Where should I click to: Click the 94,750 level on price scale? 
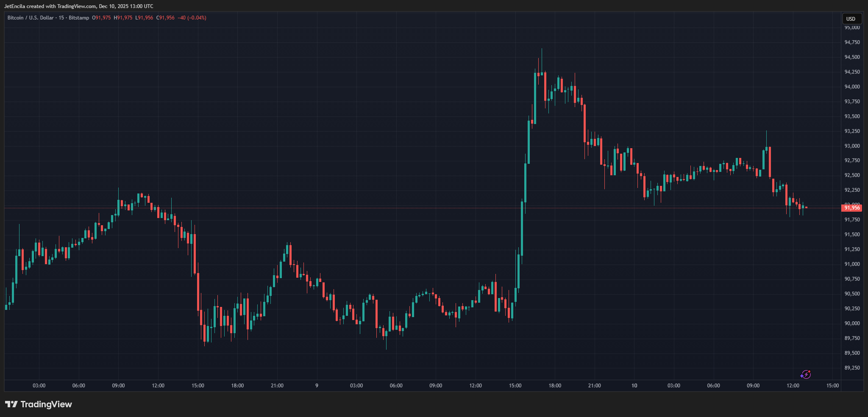point(852,42)
